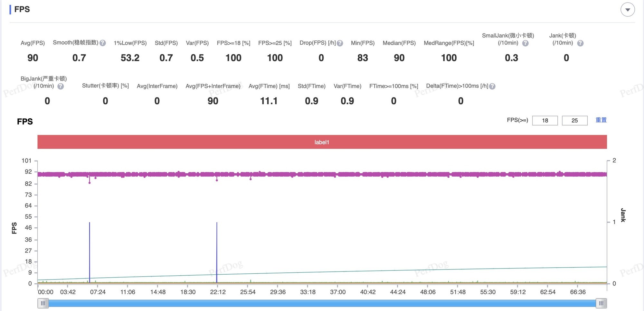Show BigJank(严重卡顿) help icon info

[61, 86]
